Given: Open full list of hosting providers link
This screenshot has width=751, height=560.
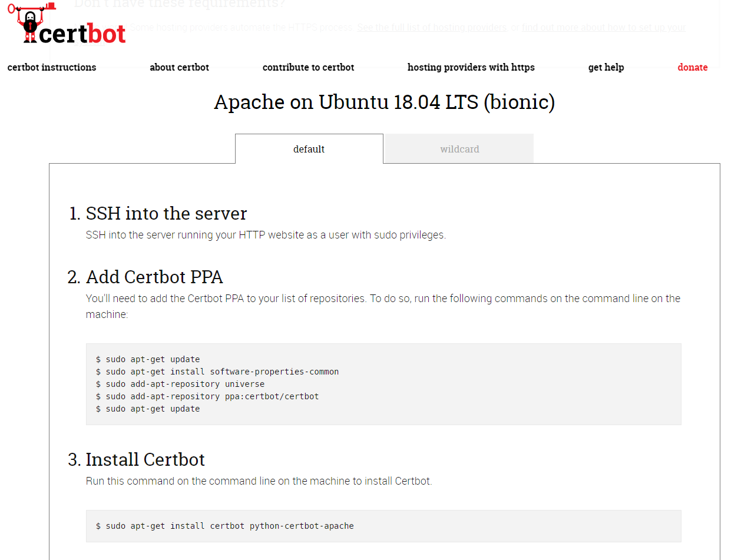Looking at the screenshot, I should (x=432, y=28).
